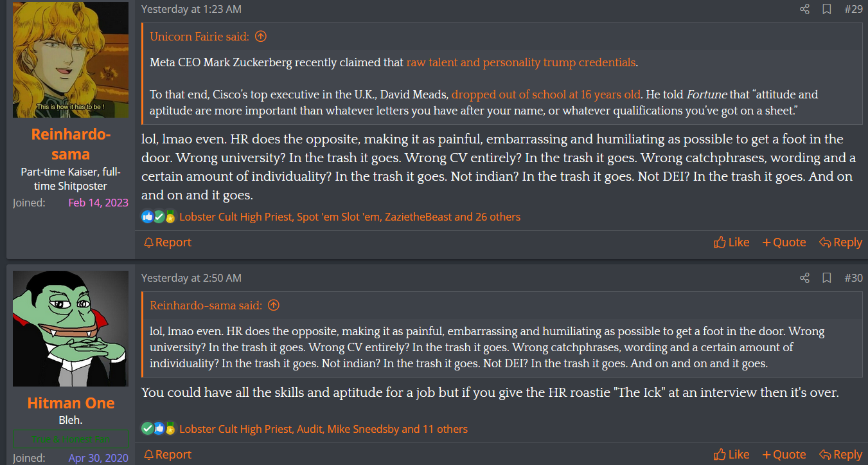Open the #30 post permalink

853,278
